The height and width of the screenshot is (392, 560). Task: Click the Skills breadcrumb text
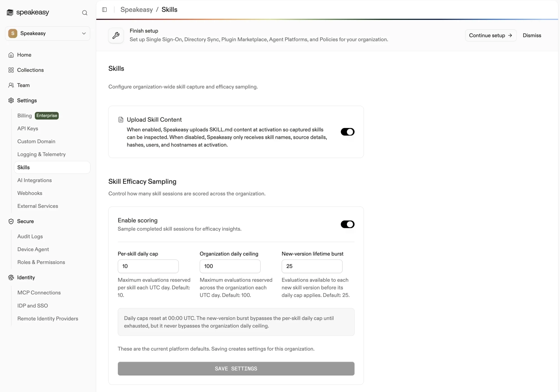click(x=169, y=10)
